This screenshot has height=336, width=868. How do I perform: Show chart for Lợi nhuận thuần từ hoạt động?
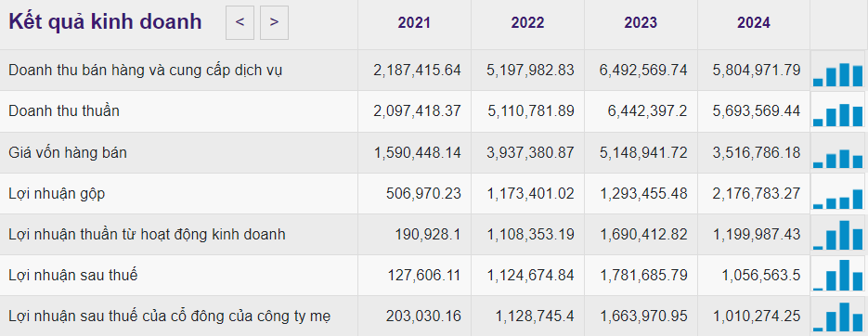[837, 234]
